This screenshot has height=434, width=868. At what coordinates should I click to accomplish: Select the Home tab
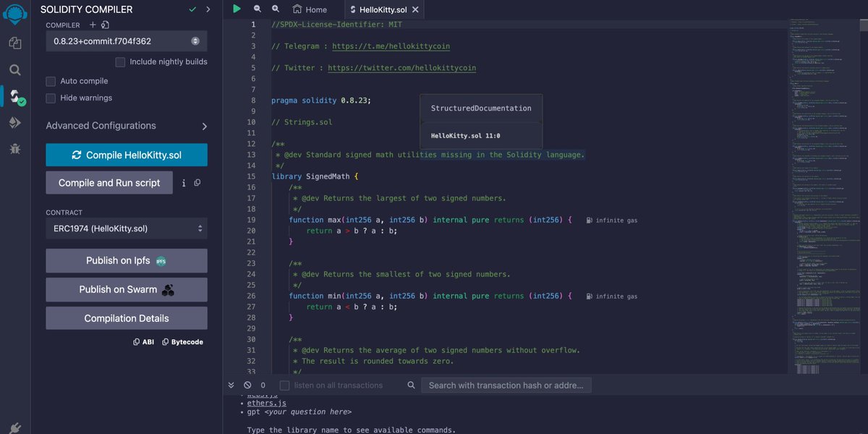click(311, 10)
